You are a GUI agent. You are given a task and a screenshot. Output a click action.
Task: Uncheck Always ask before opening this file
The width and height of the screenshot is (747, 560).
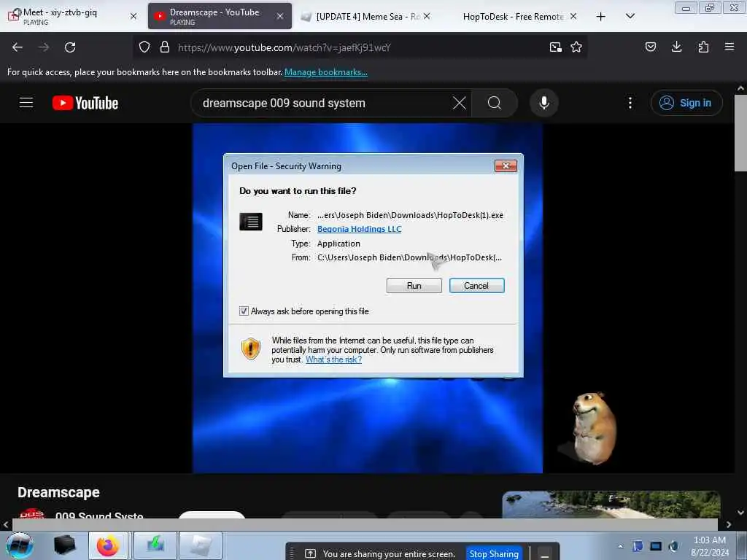[244, 311]
